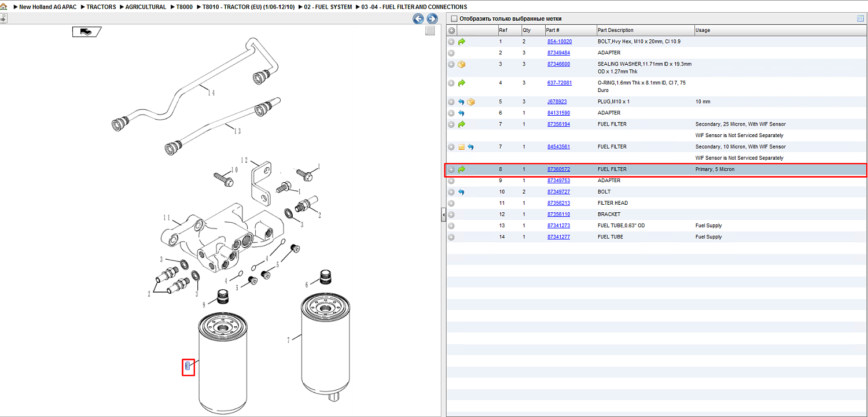Open part number link 87341273
Screen dimensions: 868x417
(x=558, y=226)
